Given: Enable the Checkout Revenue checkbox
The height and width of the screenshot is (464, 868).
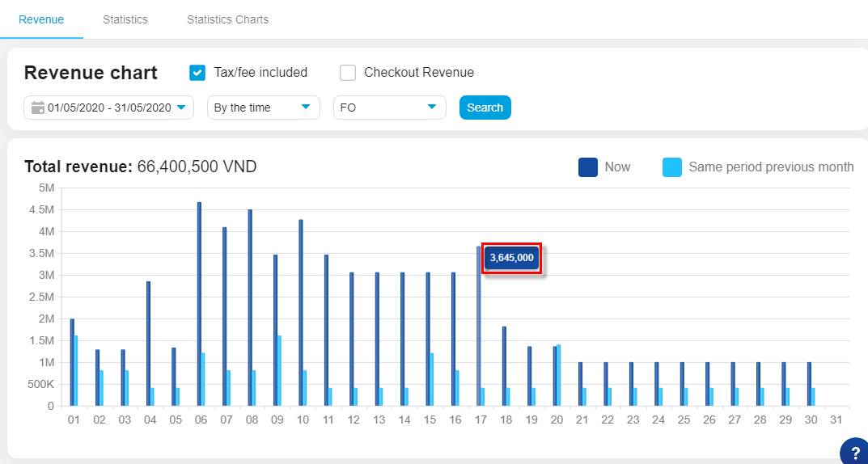Looking at the screenshot, I should tap(348, 73).
